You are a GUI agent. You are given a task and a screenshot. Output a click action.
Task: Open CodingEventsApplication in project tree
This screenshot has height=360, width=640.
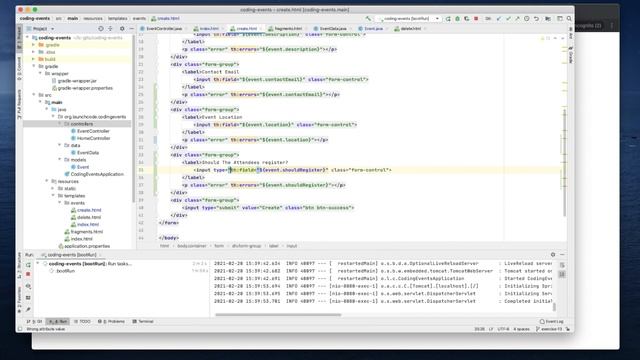(x=94, y=174)
